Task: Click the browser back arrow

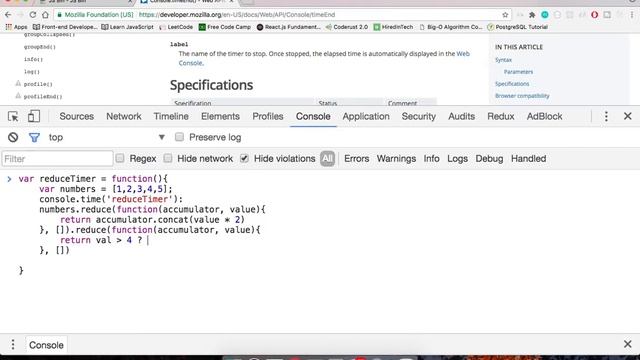Action: click(x=8, y=15)
